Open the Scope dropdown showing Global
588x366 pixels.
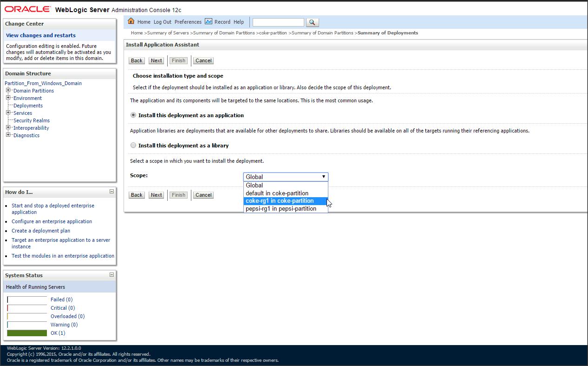click(x=286, y=177)
